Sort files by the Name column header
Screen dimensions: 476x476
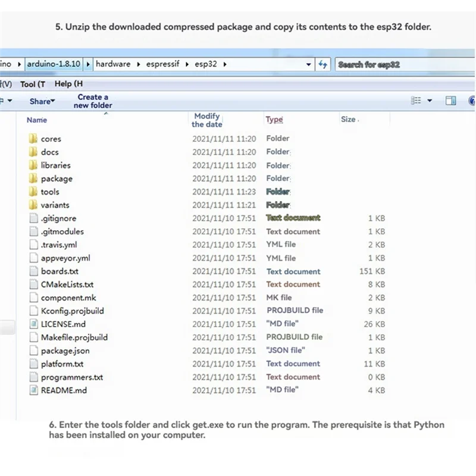click(x=37, y=120)
